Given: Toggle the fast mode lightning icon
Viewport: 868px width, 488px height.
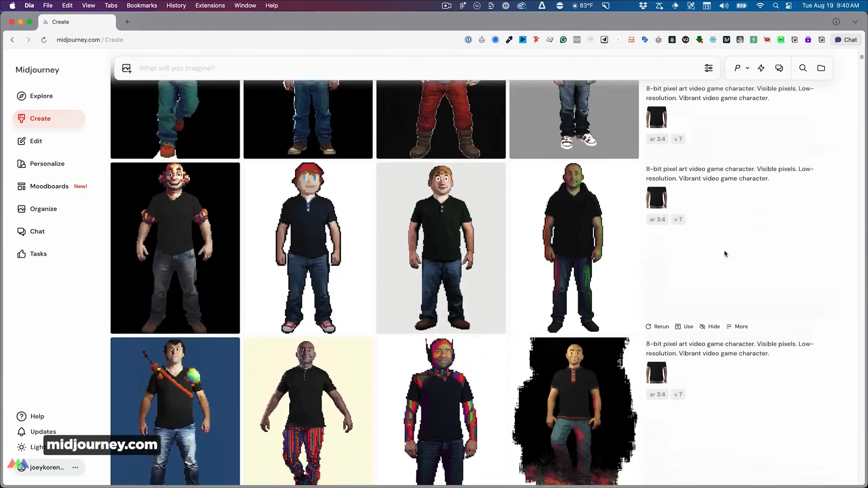Looking at the screenshot, I should 761,68.
